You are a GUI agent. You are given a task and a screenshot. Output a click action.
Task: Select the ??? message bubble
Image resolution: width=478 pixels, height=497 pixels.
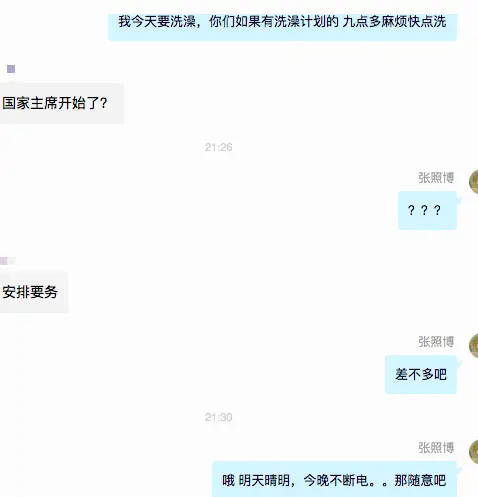tap(427, 210)
